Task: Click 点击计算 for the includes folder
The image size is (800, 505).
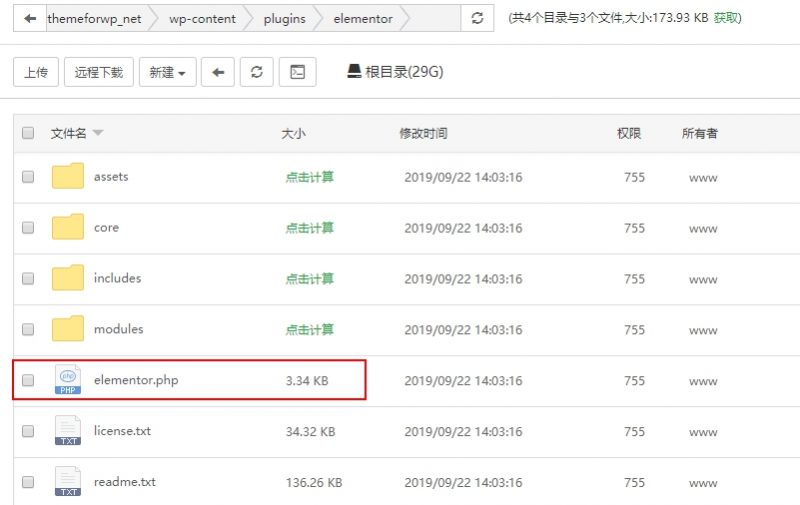Action: [x=309, y=278]
